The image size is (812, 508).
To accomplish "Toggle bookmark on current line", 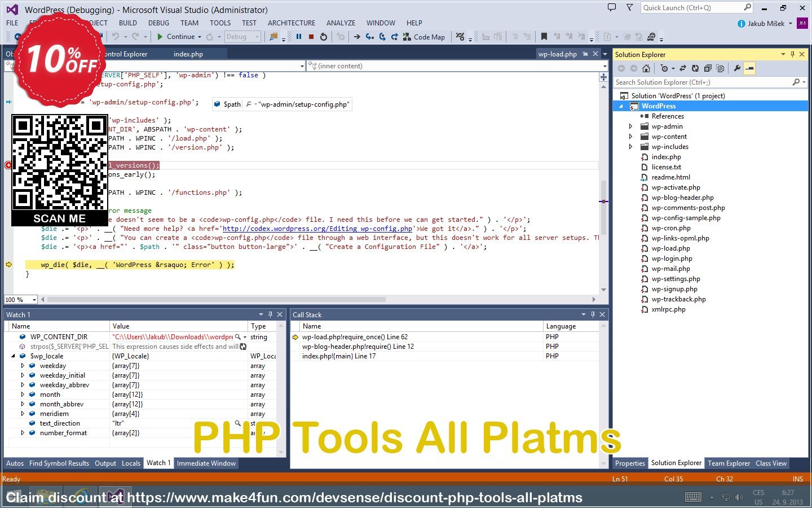I will [x=544, y=37].
